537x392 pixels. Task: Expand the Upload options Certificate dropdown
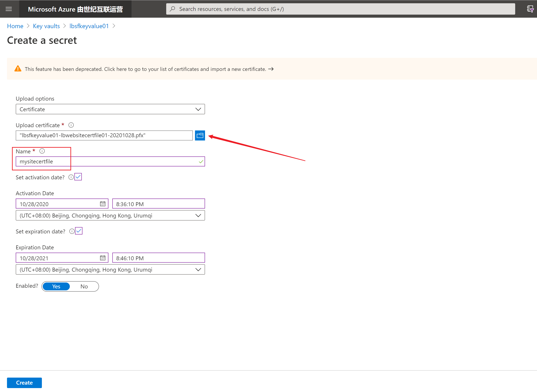[x=110, y=109]
